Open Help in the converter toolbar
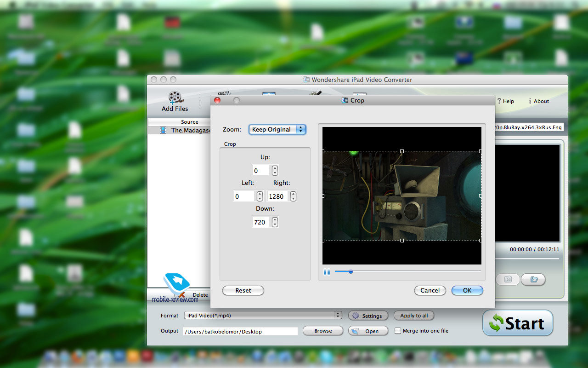This screenshot has width=588, height=368. pos(506,101)
